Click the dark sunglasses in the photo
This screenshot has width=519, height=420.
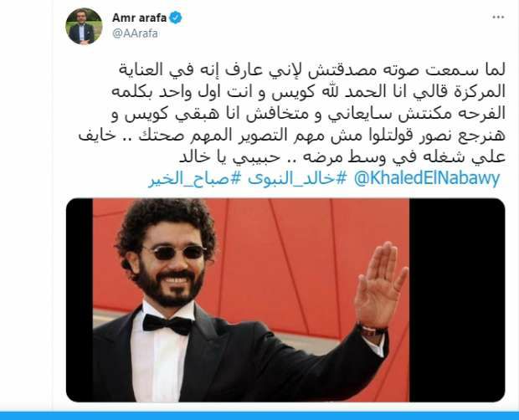[174, 253]
